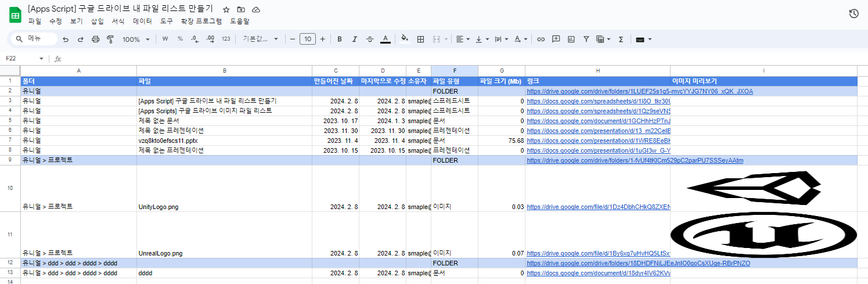Screen dimensions: 868x284
Task: Redo the last action
Action: coord(80,39)
